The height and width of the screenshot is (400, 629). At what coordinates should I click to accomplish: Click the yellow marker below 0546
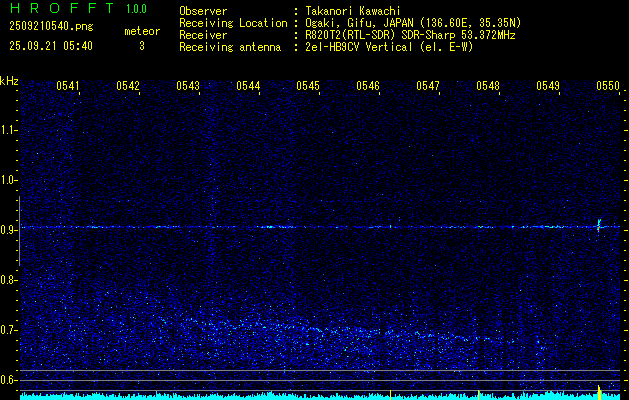coord(390,395)
